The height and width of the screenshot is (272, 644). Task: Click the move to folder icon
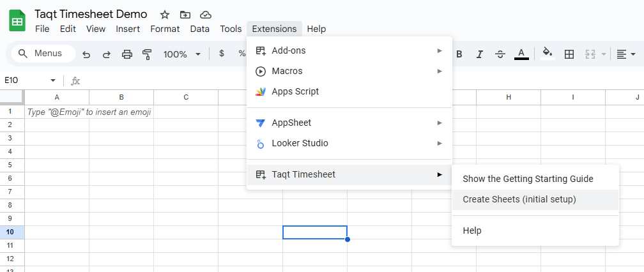[x=185, y=15]
